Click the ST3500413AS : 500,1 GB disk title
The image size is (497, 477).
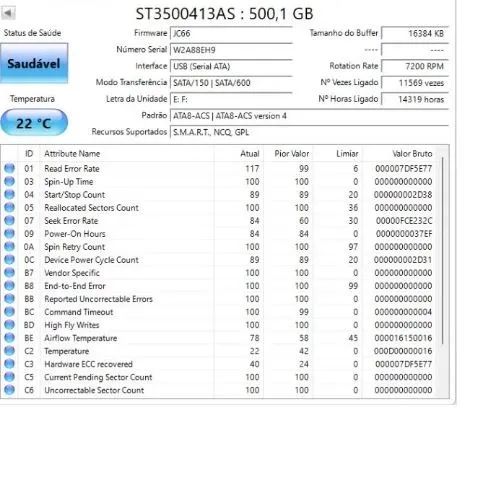click(x=224, y=14)
